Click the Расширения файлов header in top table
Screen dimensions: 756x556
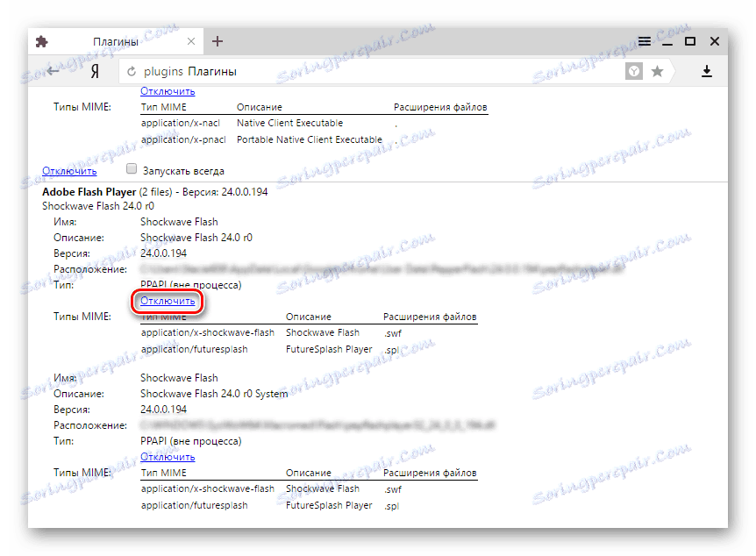point(440,107)
